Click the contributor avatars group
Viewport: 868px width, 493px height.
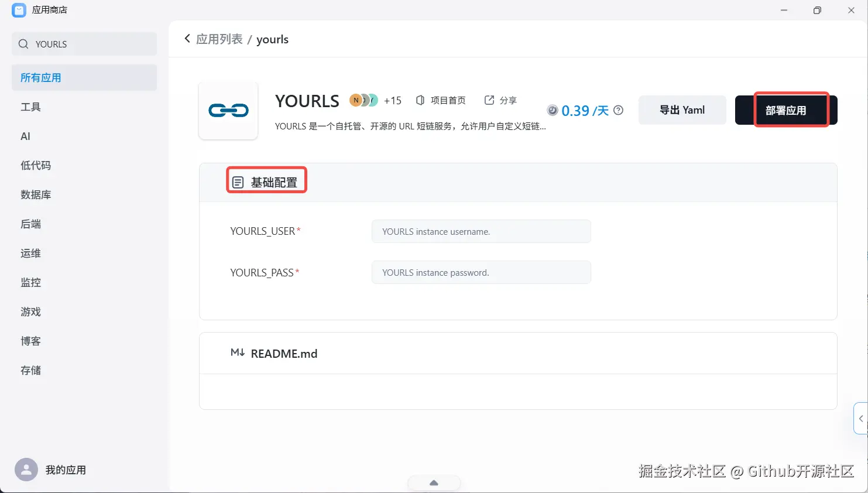click(x=363, y=100)
